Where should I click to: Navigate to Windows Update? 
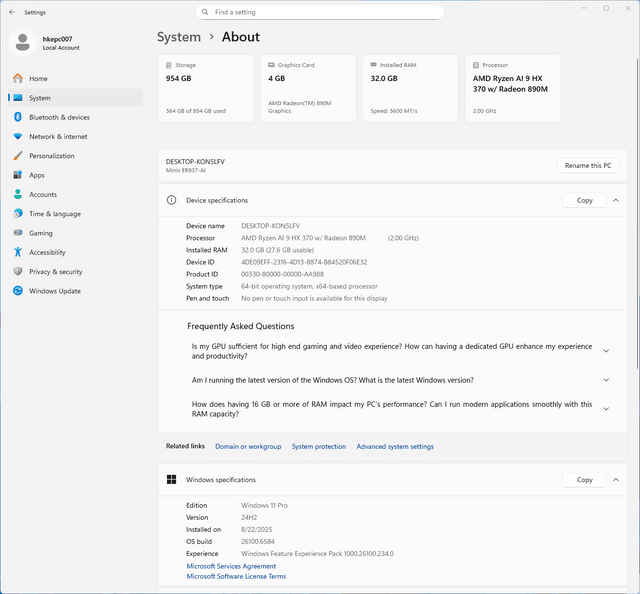point(76,291)
